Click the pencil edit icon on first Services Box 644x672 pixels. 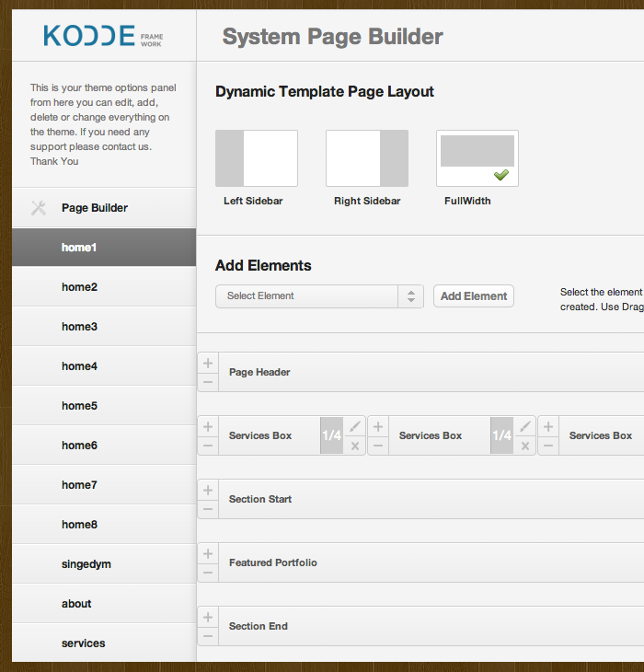click(355, 426)
